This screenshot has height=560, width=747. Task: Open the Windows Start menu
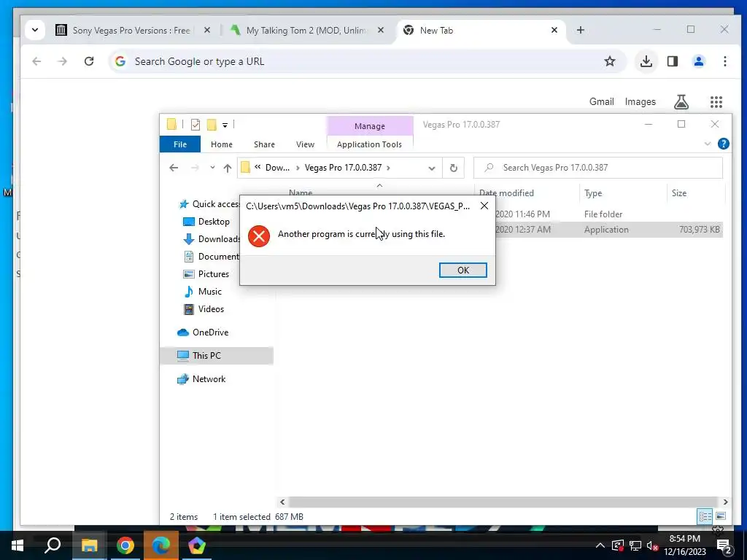[x=18, y=545]
